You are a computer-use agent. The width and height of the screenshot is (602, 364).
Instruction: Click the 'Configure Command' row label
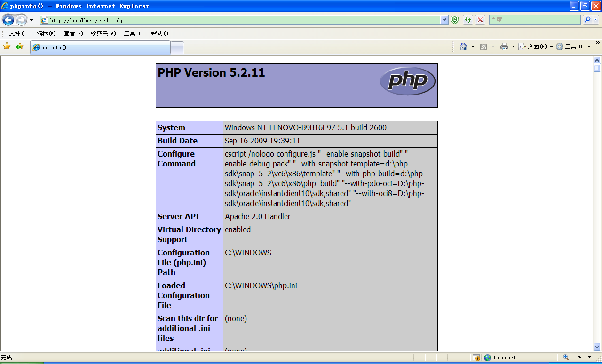point(176,159)
